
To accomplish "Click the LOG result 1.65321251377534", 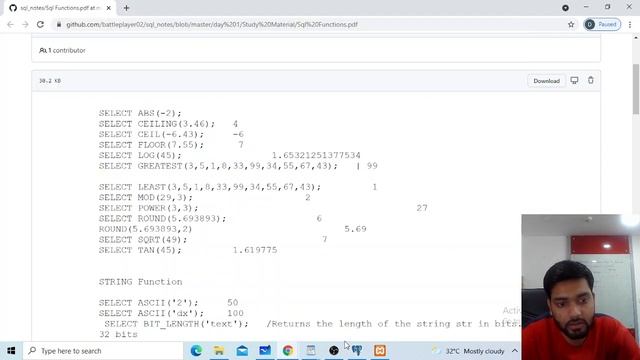I will pyautogui.click(x=316, y=156).
